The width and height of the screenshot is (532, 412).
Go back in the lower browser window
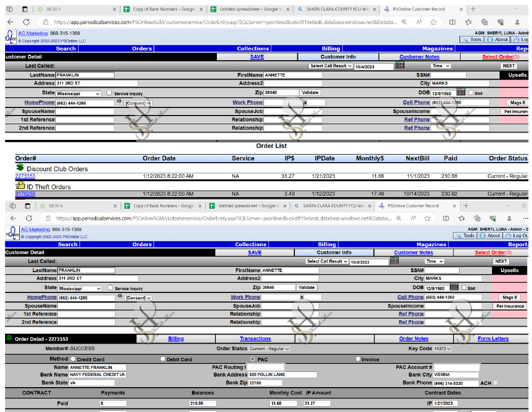[13, 218]
